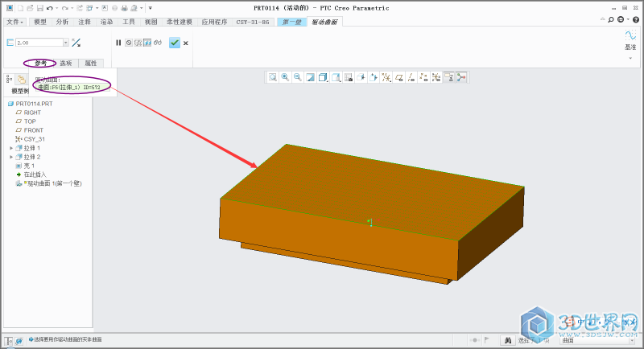The height and width of the screenshot is (349, 644).
Task: Switch to the 注释 ribbon tab
Action: click(x=85, y=22)
